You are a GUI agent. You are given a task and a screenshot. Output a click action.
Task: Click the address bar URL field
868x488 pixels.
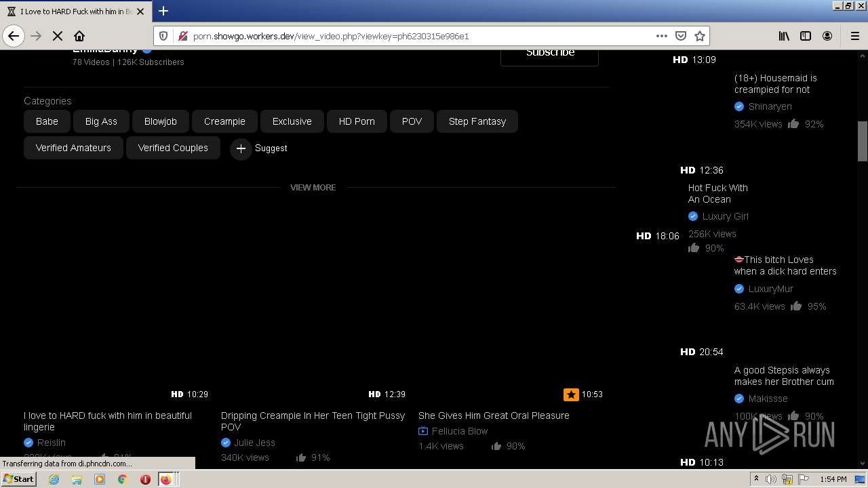point(420,36)
